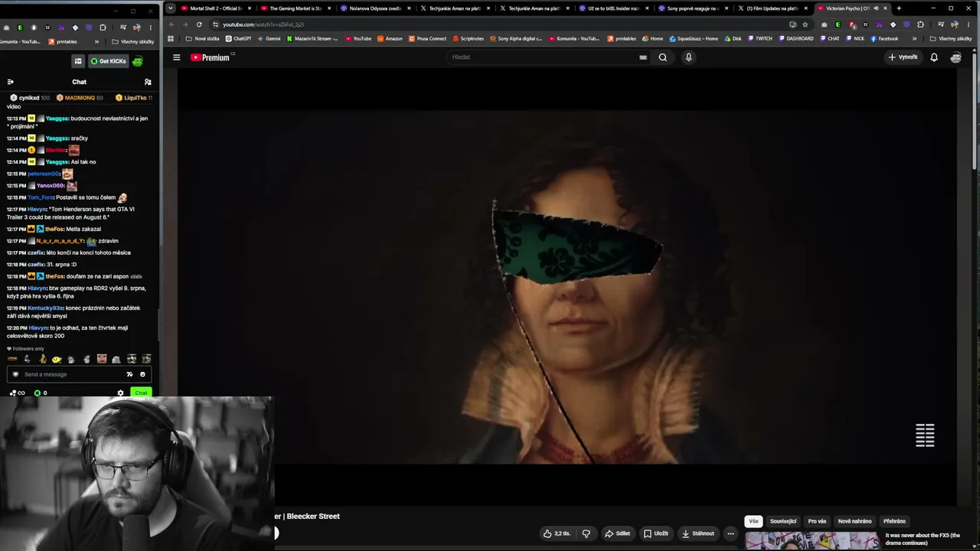Bookmark this page with the star
980x551 pixels.
[805, 24]
